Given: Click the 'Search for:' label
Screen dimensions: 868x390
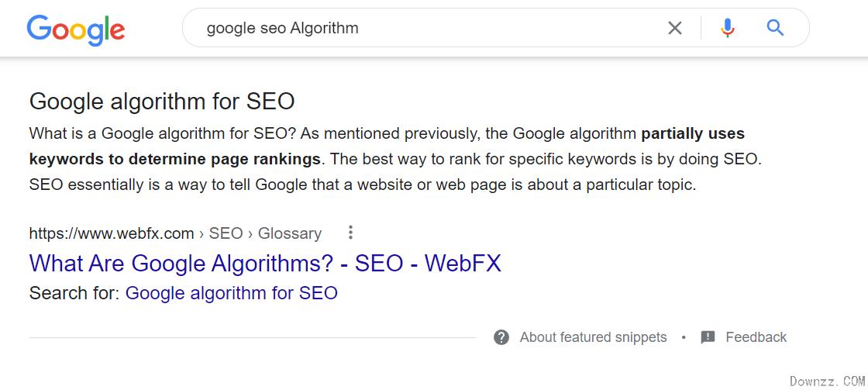Looking at the screenshot, I should [x=74, y=293].
